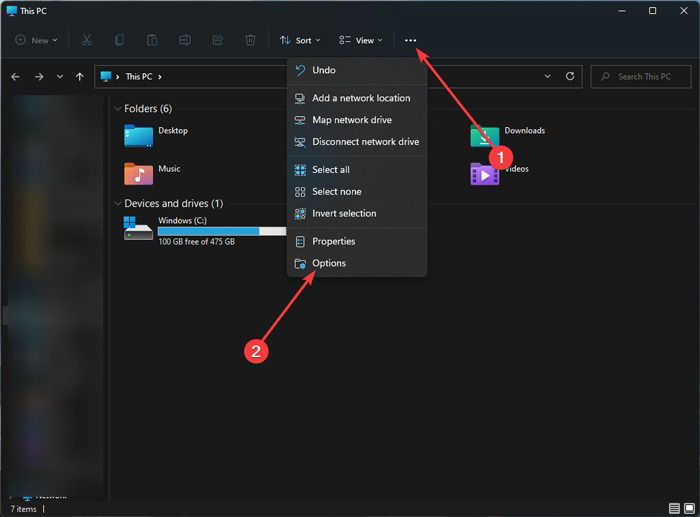Open the New button menu
This screenshot has height=517, width=700.
tap(37, 40)
